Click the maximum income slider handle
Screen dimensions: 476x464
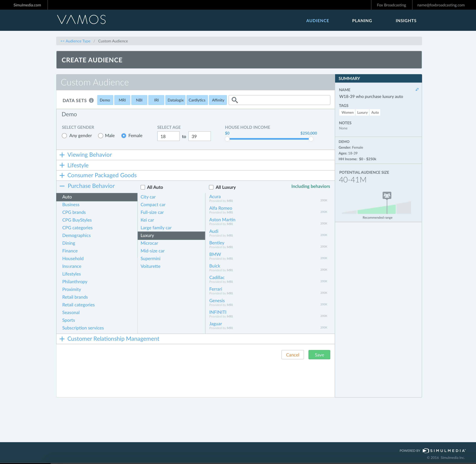tap(311, 139)
